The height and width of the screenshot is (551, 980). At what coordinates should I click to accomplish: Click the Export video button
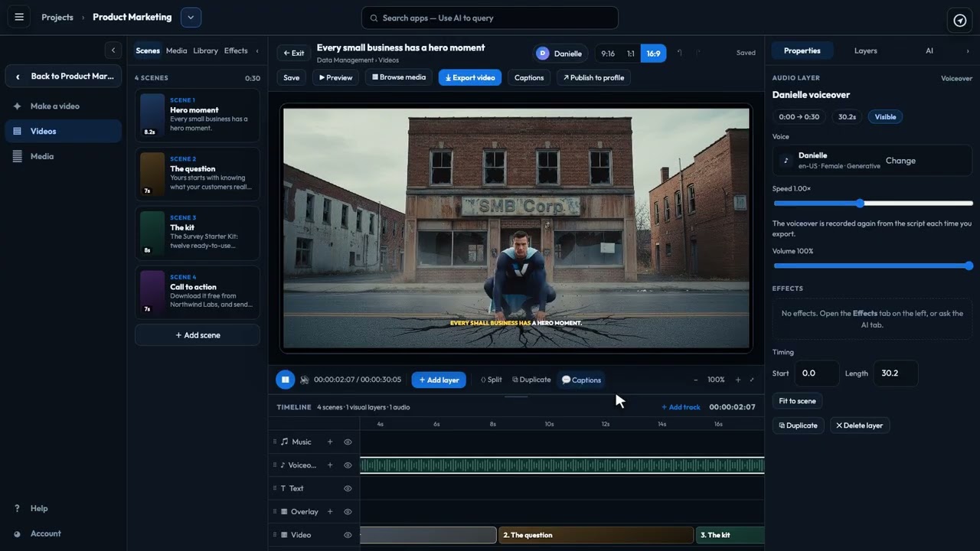click(x=470, y=77)
